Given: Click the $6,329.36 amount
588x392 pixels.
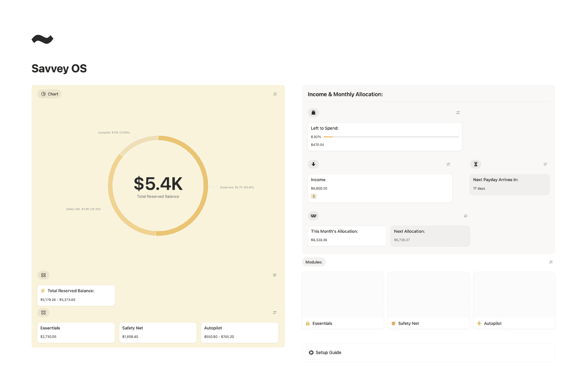Looking at the screenshot, I should [319, 240].
